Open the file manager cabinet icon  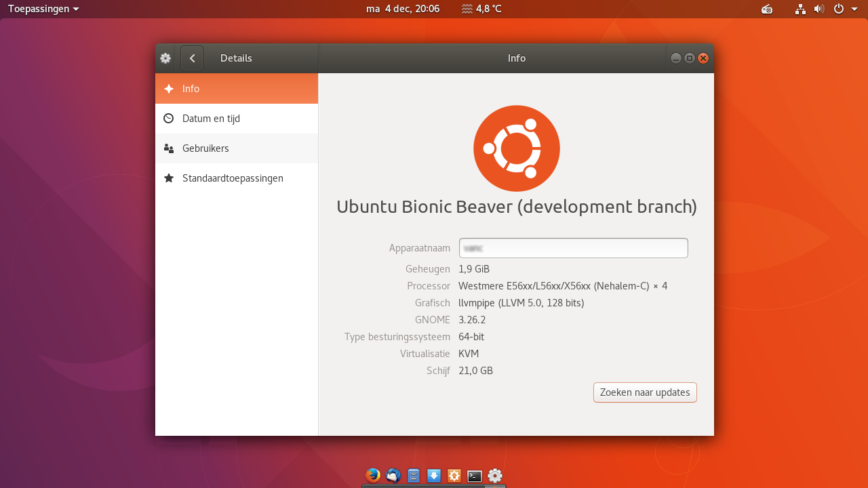[x=414, y=476]
